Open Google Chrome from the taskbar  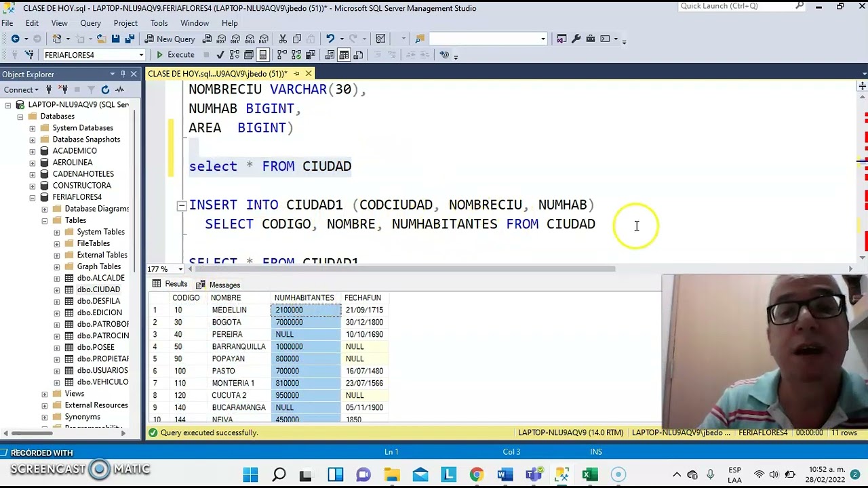pyautogui.click(x=477, y=474)
